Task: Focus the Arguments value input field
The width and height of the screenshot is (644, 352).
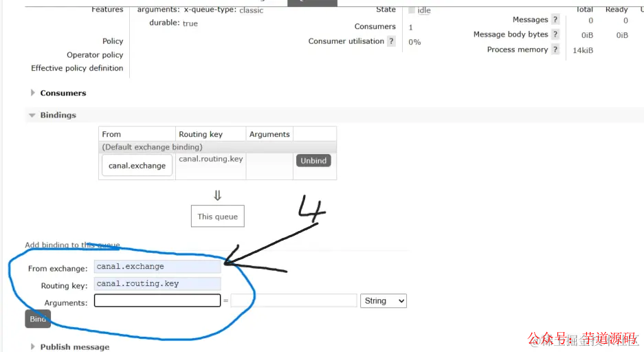Action: [x=293, y=300]
